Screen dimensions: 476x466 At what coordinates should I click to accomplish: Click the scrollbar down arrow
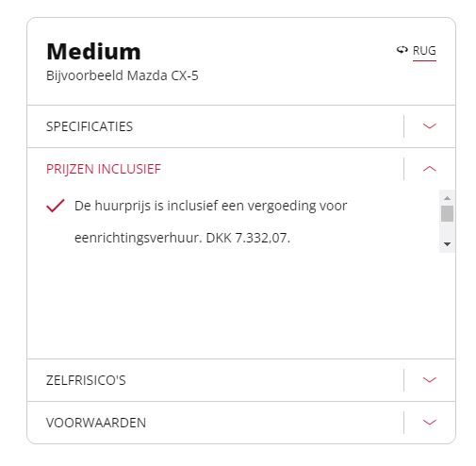click(447, 244)
